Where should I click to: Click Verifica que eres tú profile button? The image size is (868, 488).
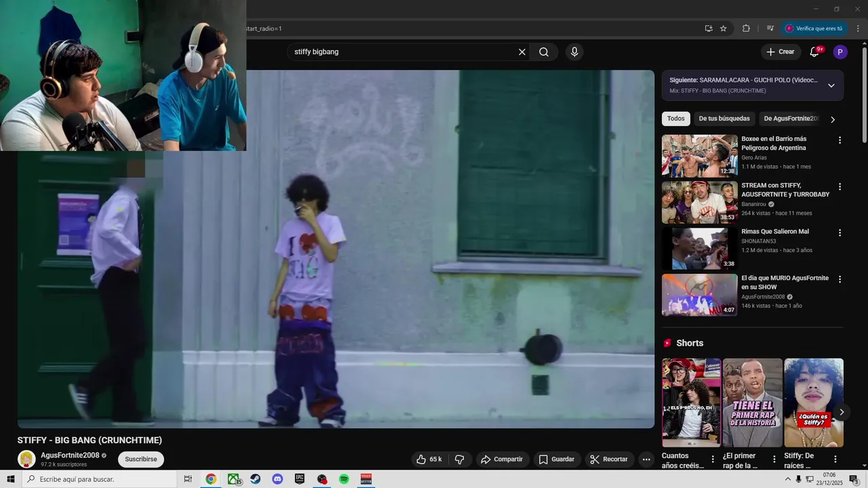coord(814,28)
